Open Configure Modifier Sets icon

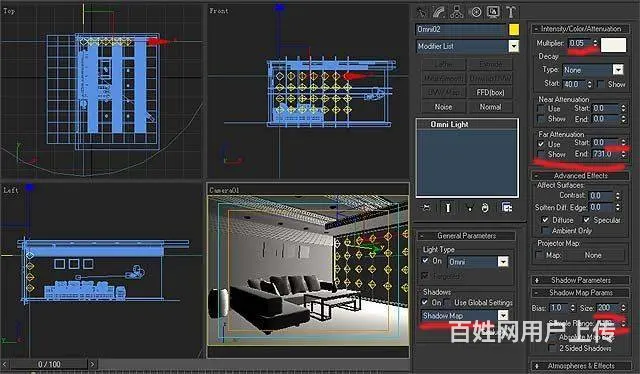pos(507,208)
